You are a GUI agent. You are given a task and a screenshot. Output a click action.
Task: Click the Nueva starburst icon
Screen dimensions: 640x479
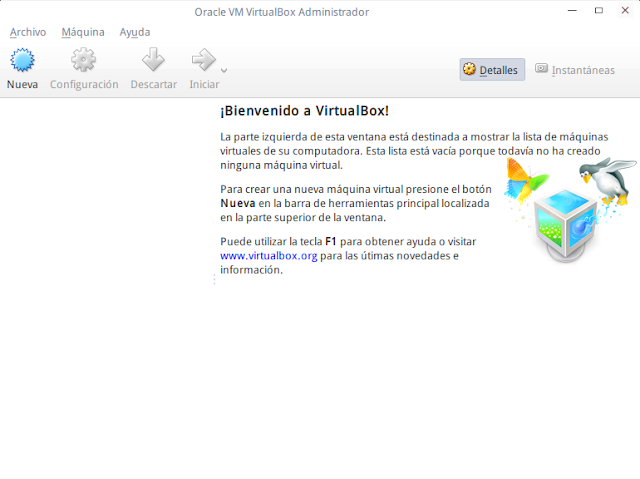[22, 60]
